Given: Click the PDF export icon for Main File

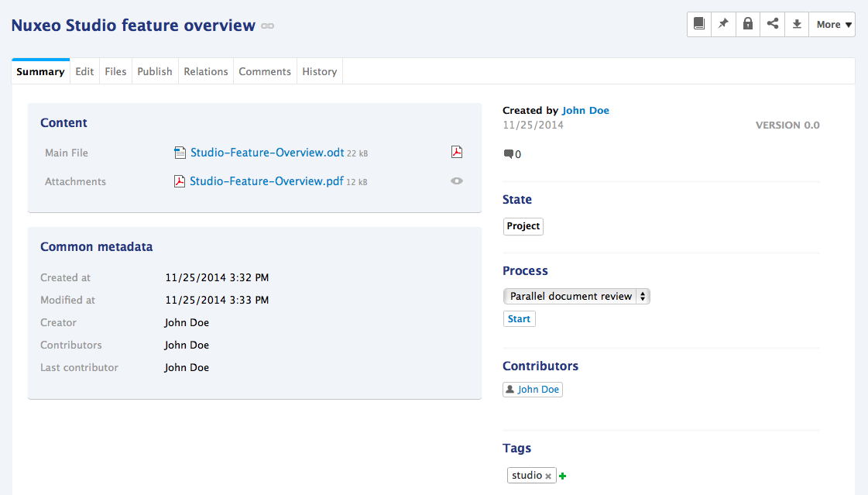Looking at the screenshot, I should tap(457, 152).
